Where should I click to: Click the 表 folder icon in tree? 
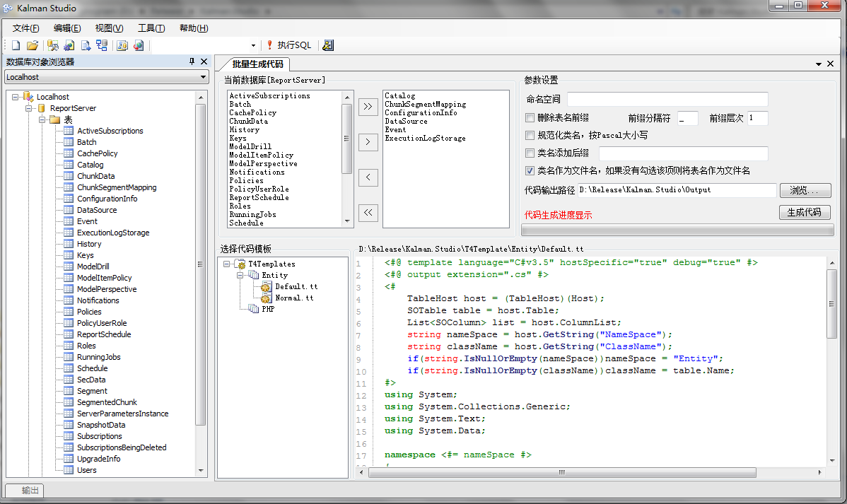click(x=54, y=119)
